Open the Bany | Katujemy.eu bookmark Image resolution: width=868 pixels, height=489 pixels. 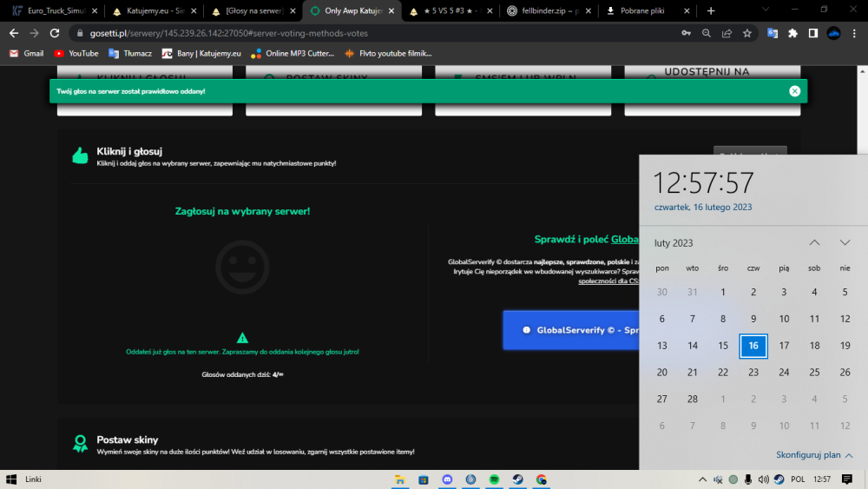201,54
